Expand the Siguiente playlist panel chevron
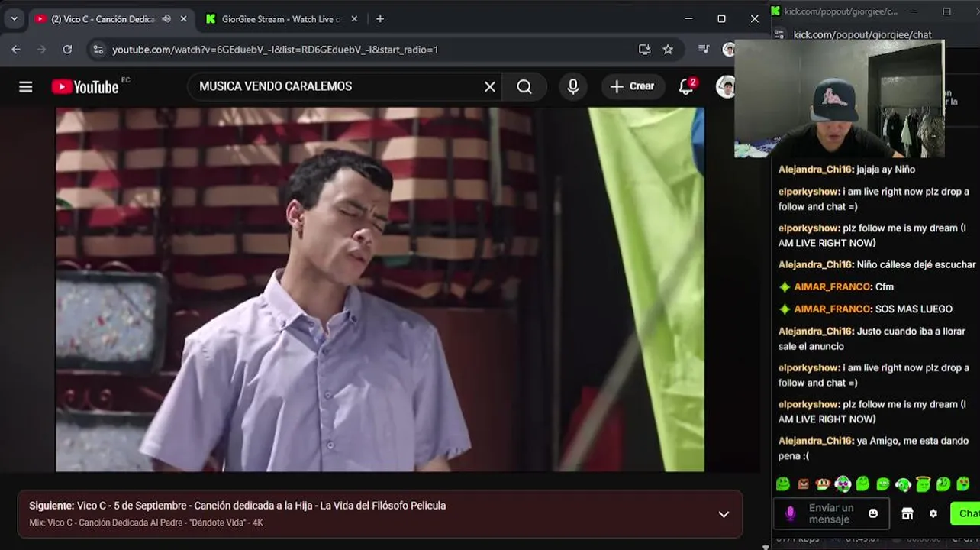980x550 pixels. click(x=724, y=514)
